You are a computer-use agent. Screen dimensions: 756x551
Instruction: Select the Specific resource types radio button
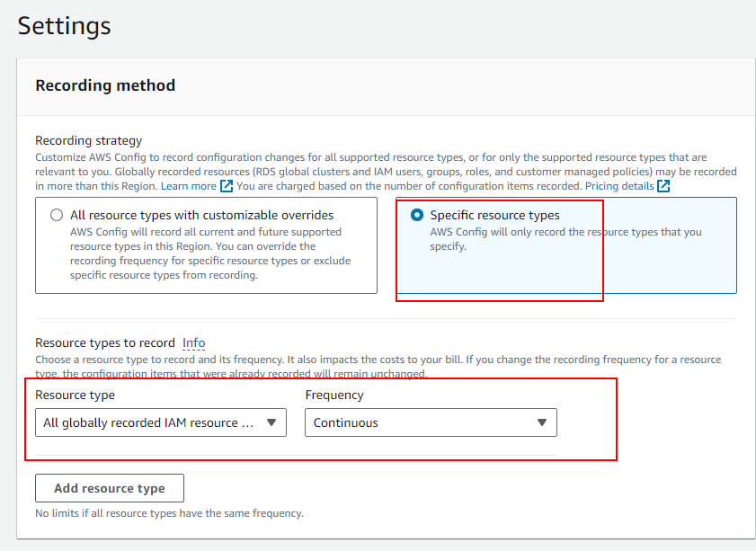417,216
